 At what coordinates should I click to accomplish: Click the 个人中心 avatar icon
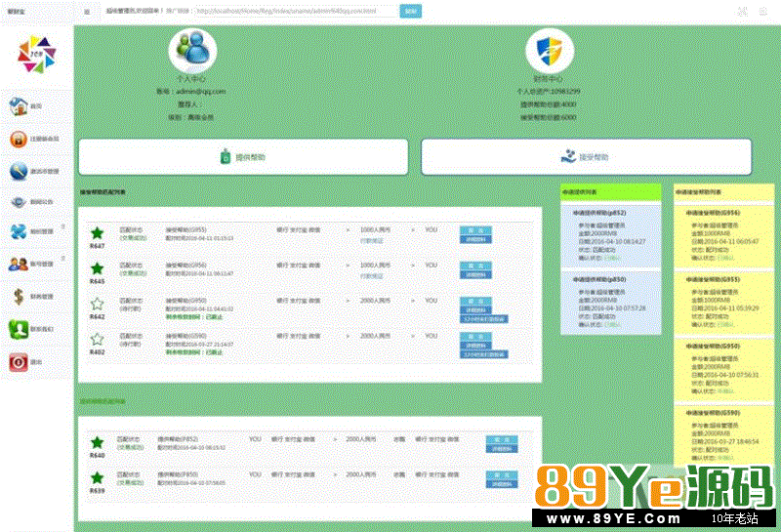(x=192, y=48)
